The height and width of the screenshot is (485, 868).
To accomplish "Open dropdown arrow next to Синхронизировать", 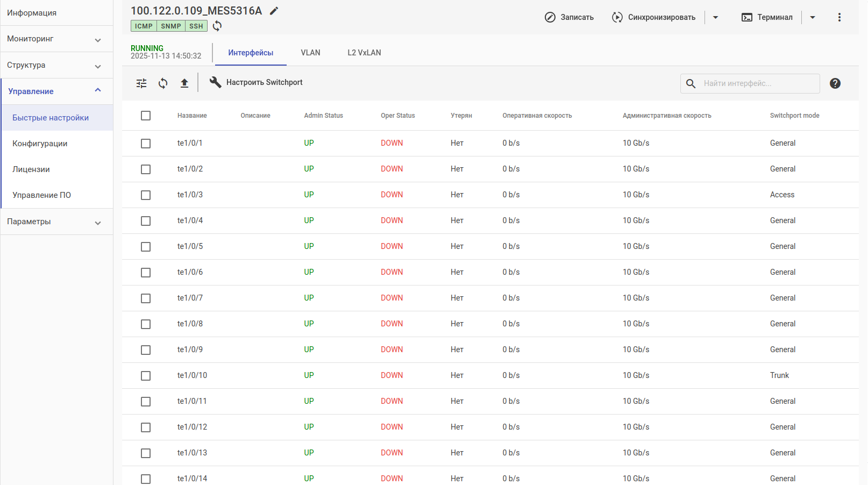I will pyautogui.click(x=715, y=17).
